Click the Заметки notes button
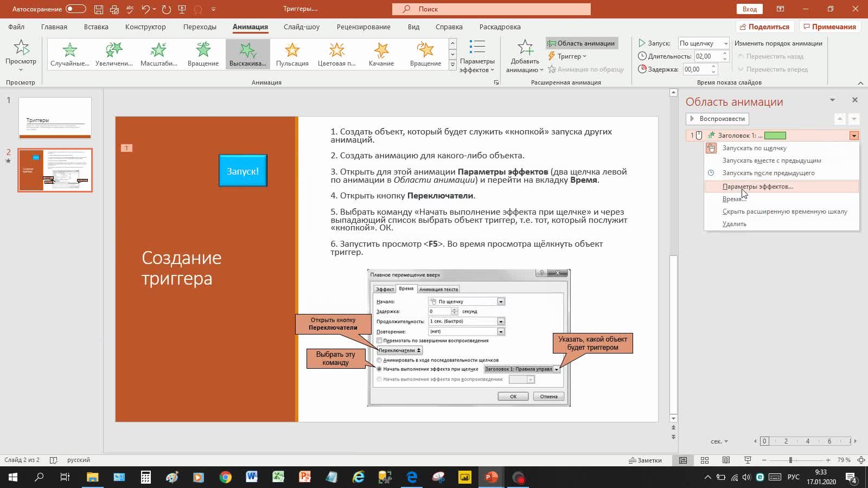This screenshot has width=868, height=488. [645, 460]
